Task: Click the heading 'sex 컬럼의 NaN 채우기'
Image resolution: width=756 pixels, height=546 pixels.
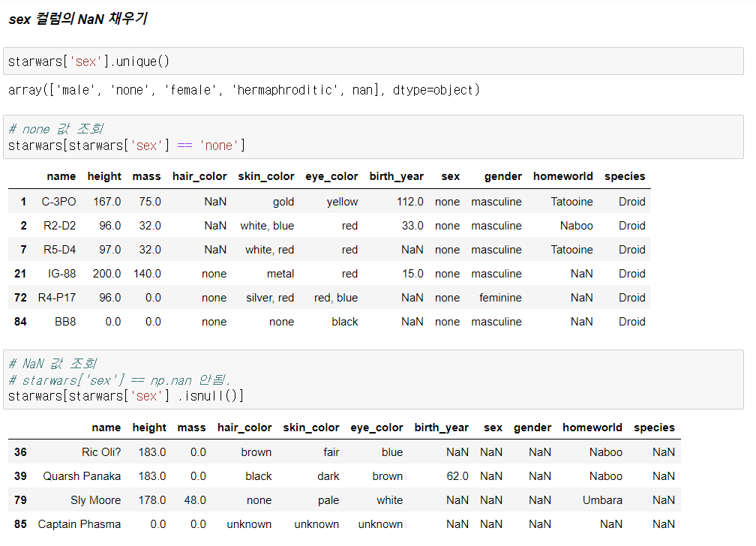Action: point(78,19)
